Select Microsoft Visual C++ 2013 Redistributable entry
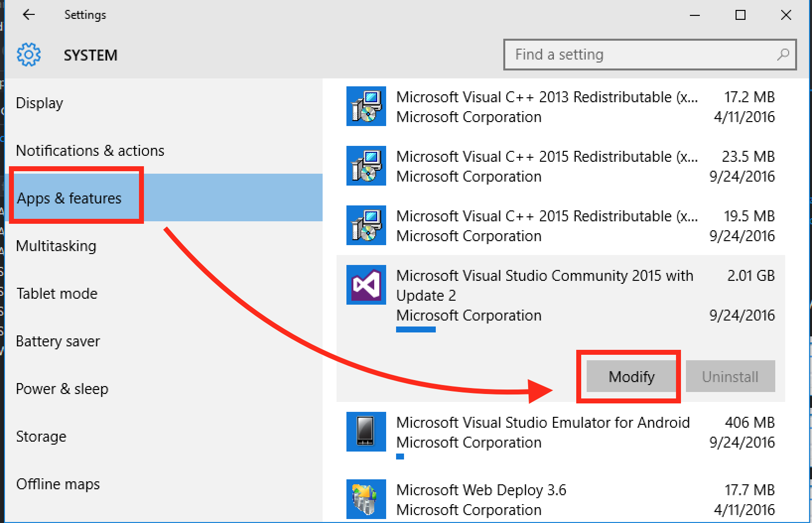This screenshot has width=812, height=523. [561, 106]
